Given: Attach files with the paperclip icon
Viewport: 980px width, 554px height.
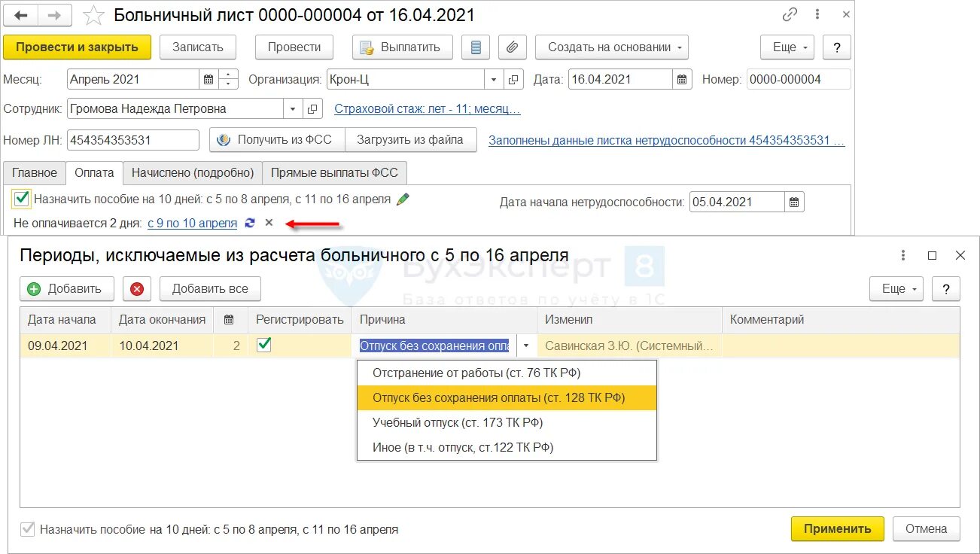Looking at the screenshot, I should point(512,47).
